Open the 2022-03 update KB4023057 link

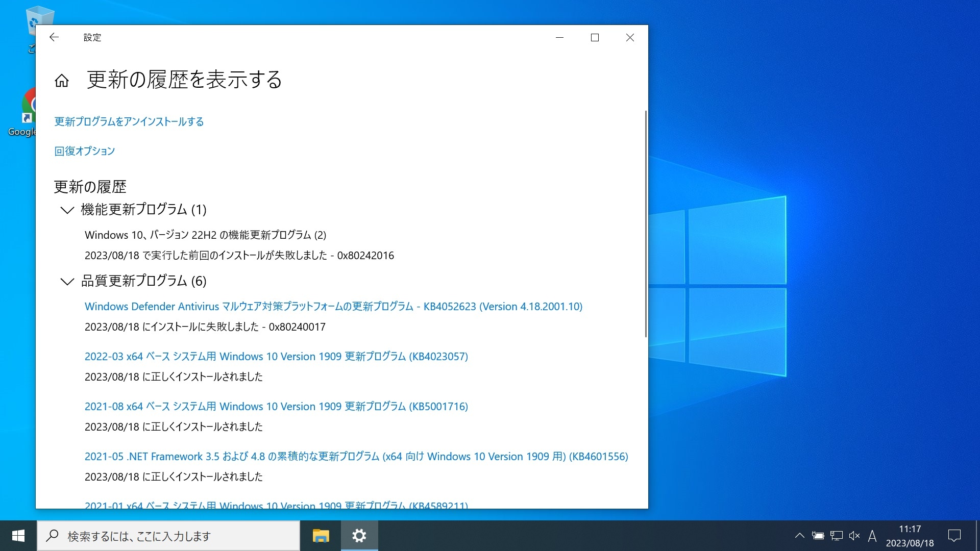point(276,357)
